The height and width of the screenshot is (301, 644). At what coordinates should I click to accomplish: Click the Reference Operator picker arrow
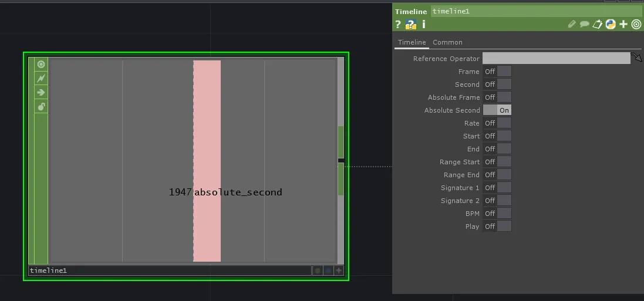pos(636,58)
